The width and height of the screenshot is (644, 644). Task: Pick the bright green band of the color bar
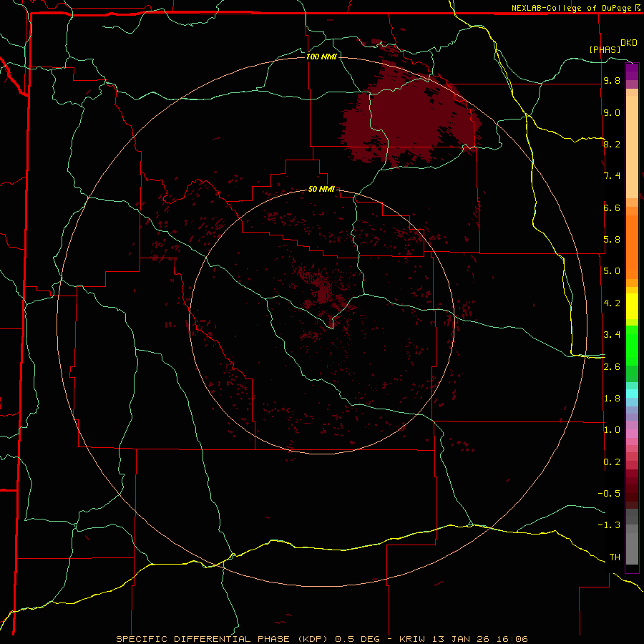tap(632, 345)
